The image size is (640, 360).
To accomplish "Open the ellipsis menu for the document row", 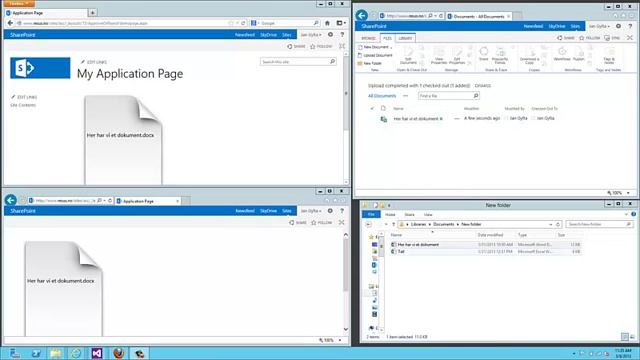I will pos(456,118).
